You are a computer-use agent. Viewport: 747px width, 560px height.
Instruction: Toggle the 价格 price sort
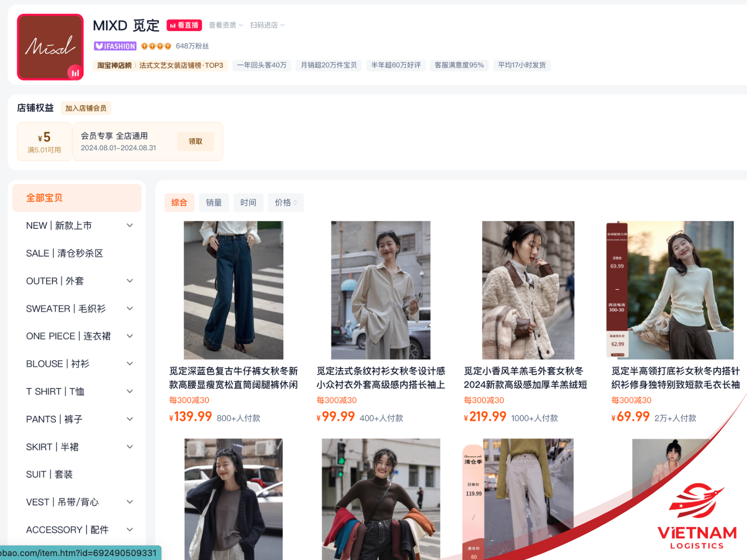(286, 203)
